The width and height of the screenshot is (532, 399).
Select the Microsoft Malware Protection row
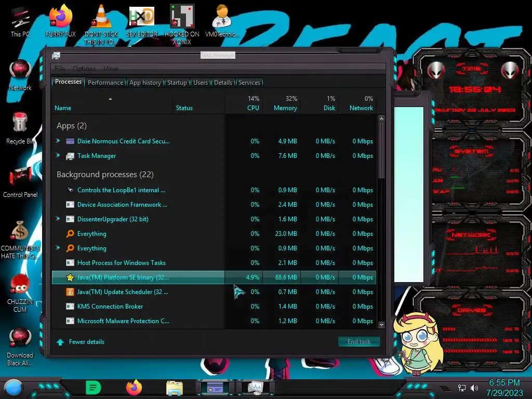tap(214, 321)
